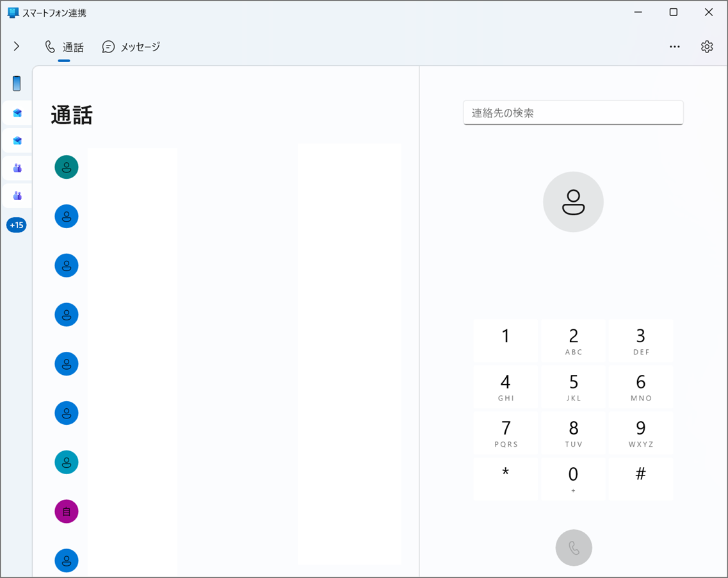The image size is (728, 578).
Task: Open Phone Link settings with the gear icon
Action: pyautogui.click(x=707, y=46)
